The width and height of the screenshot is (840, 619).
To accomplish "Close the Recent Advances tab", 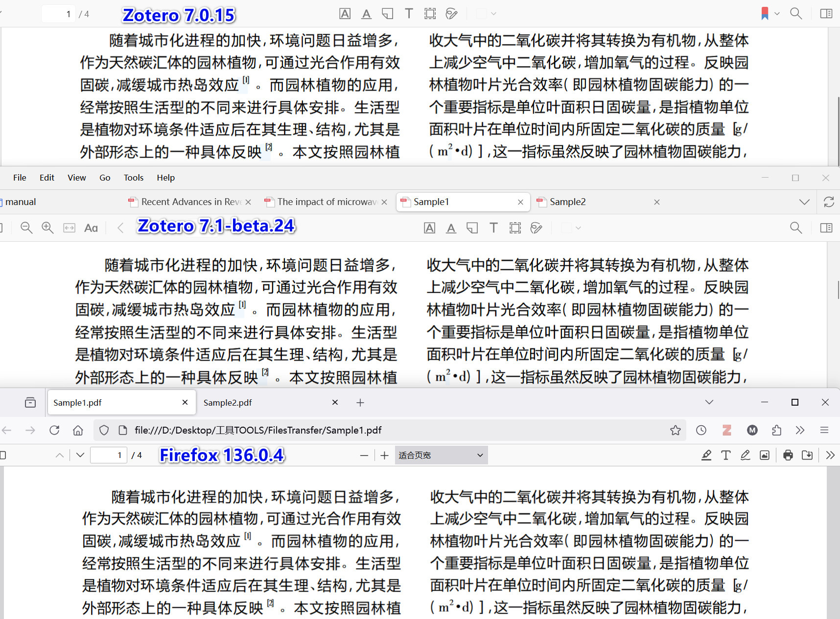I will pyautogui.click(x=248, y=202).
